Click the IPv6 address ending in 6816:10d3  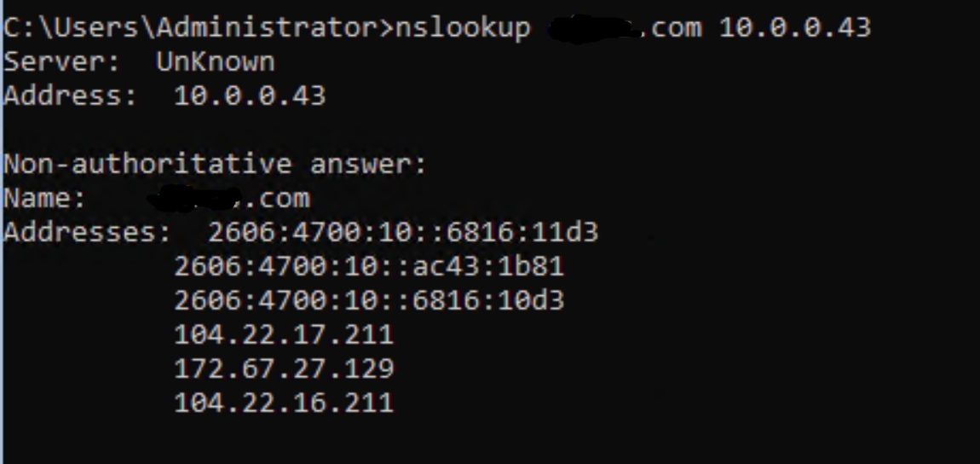[369, 300]
